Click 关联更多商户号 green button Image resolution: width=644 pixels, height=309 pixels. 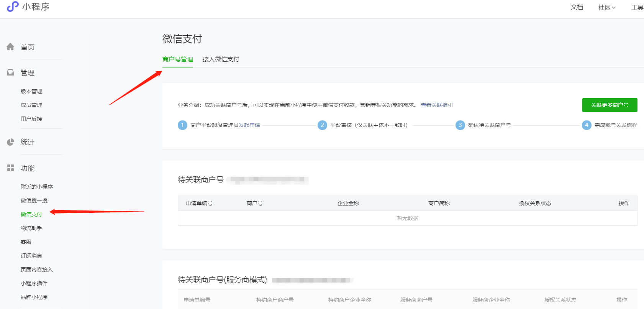pyautogui.click(x=610, y=105)
